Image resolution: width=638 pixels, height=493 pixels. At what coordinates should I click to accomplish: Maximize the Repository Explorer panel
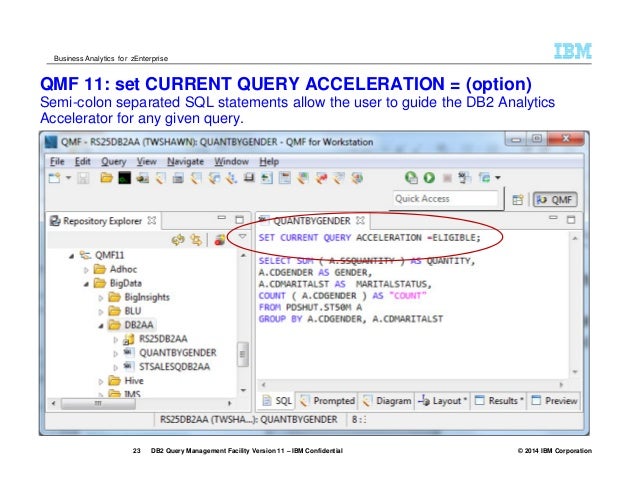240,220
